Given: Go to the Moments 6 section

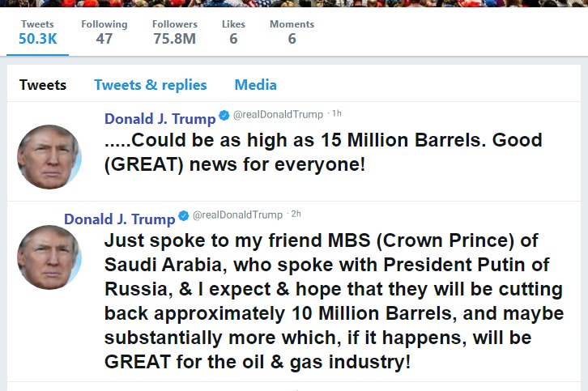Looking at the screenshot, I should point(292,32).
